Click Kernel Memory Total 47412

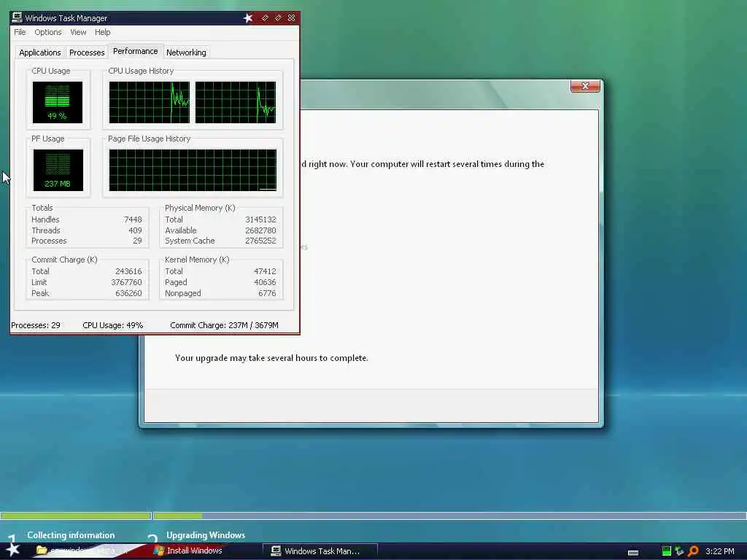[x=265, y=271]
